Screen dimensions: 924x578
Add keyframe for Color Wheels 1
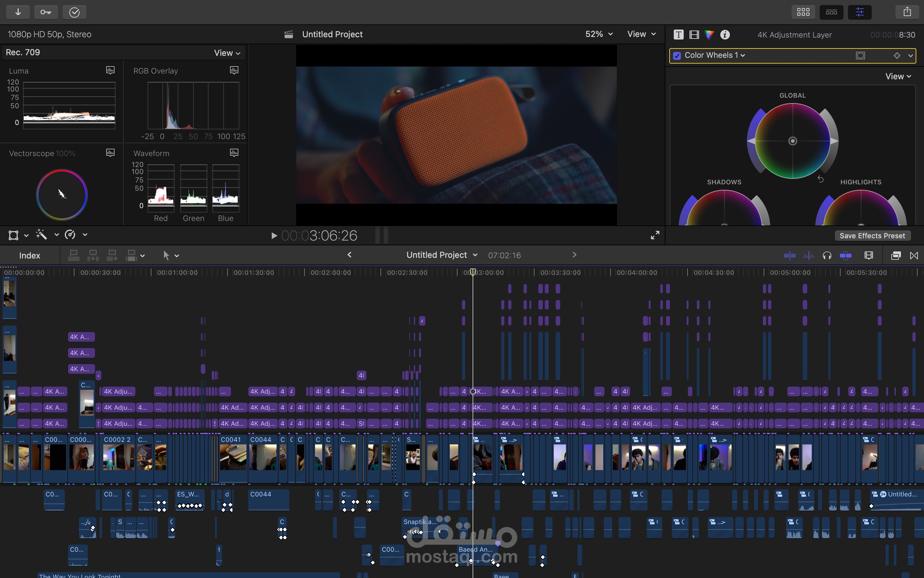pyautogui.click(x=897, y=56)
